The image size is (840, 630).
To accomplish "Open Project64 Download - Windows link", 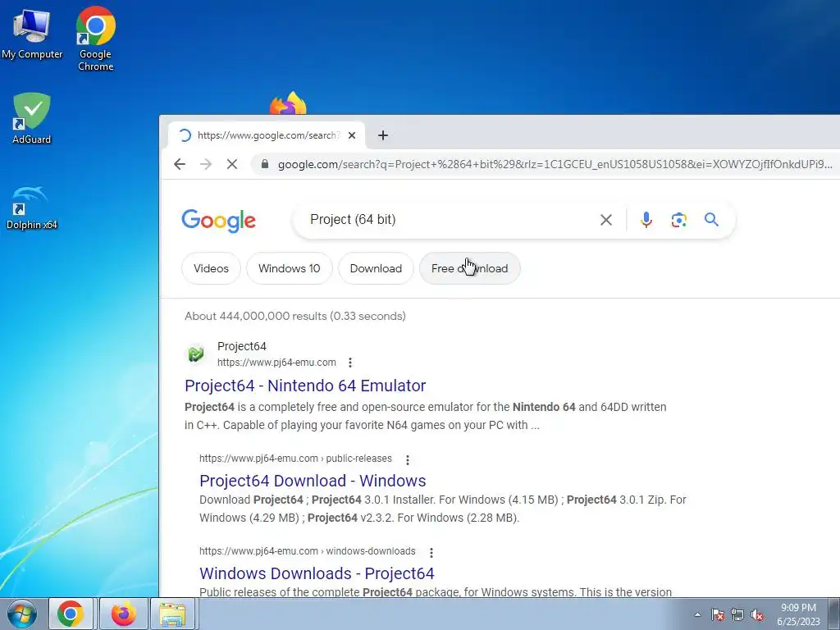I will pos(313,481).
